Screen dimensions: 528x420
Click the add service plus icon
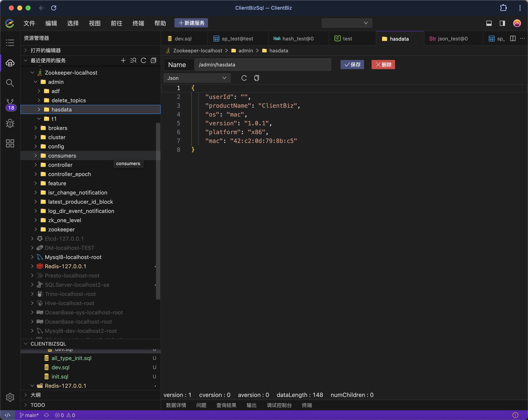123,60
